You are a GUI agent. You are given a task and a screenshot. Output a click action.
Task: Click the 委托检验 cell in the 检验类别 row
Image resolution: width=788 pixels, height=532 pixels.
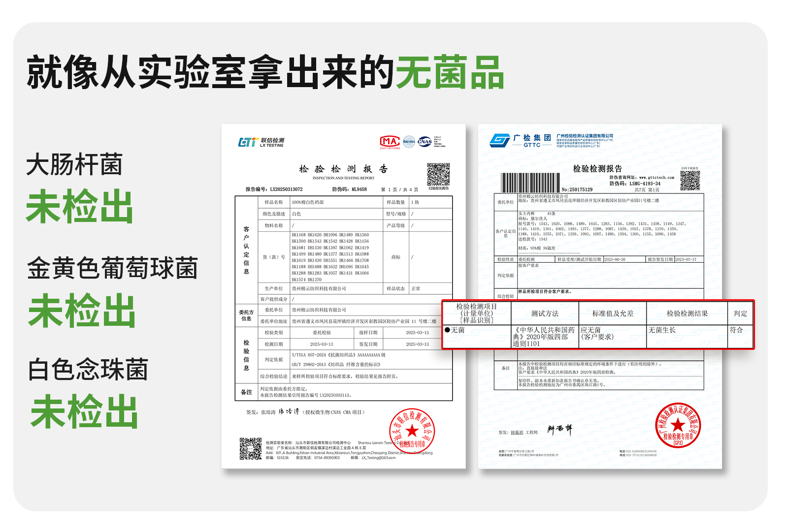pyautogui.click(x=322, y=333)
